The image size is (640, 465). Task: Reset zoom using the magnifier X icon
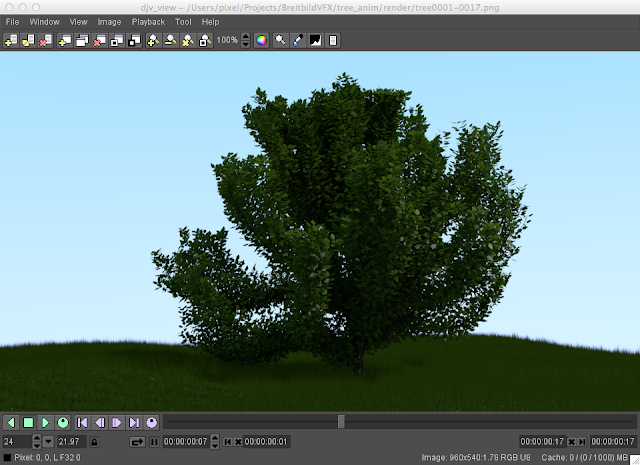tap(188, 40)
